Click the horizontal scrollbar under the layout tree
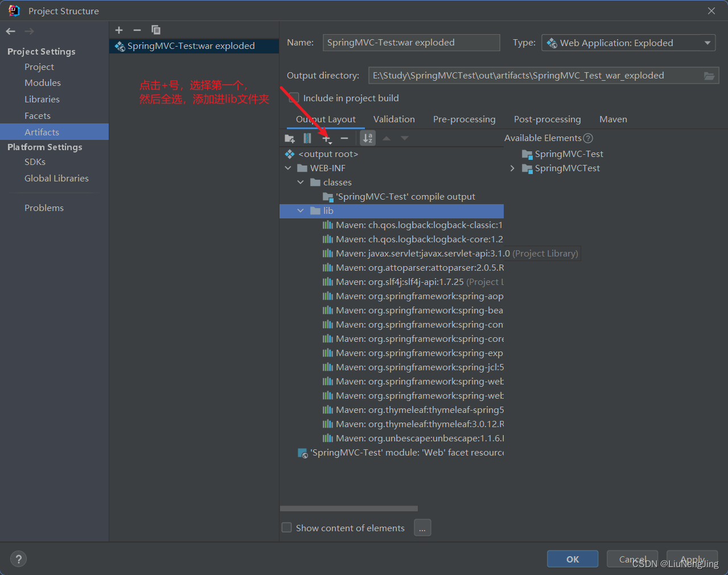 tap(349, 508)
